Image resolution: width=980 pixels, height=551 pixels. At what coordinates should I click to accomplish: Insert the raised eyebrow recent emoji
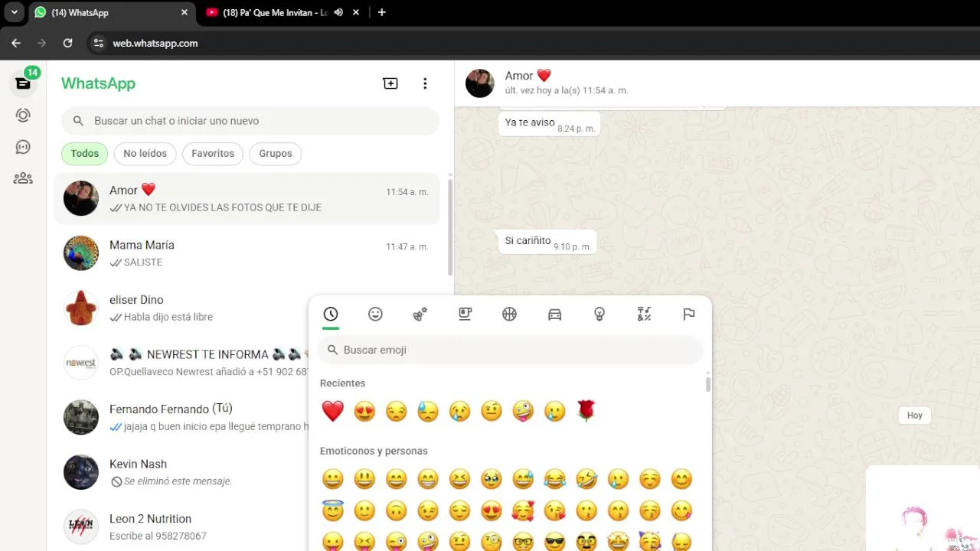pyautogui.click(x=492, y=412)
